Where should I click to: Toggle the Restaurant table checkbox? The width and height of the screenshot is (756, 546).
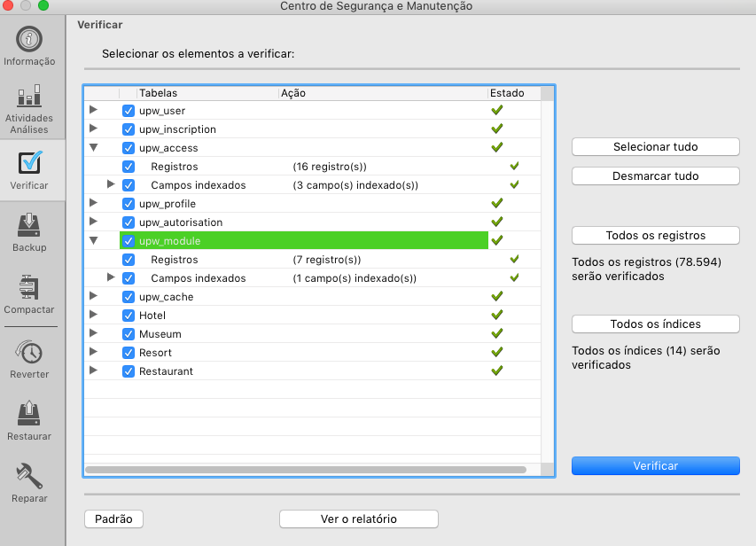tap(129, 371)
